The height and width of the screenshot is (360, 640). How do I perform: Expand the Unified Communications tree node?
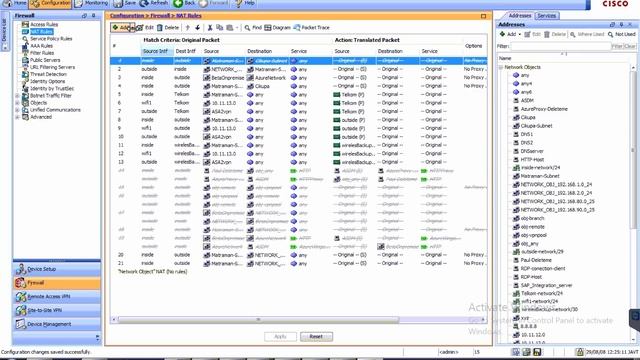pos(18,110)
